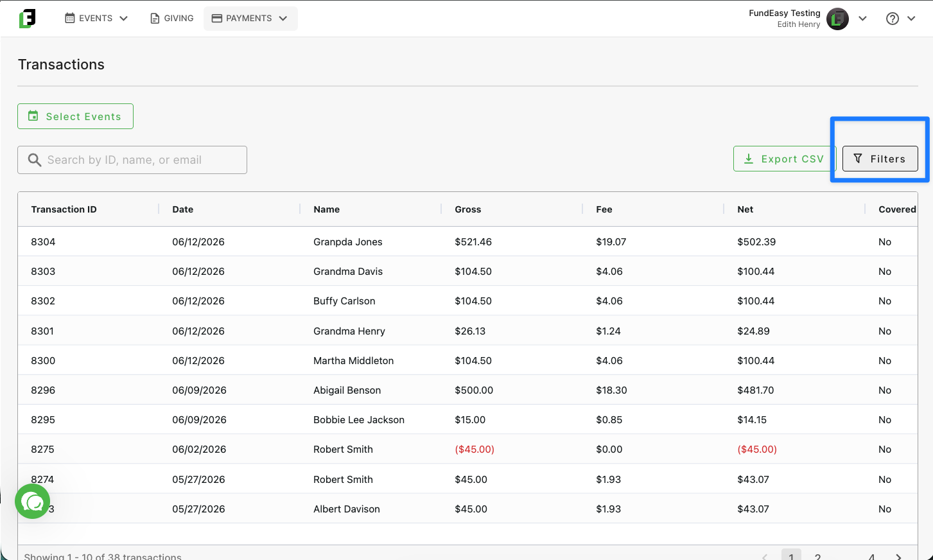Viewport: 933px width, 560px height.
Task: Click the FundEasy logo icon
Action: pos(27,19)
